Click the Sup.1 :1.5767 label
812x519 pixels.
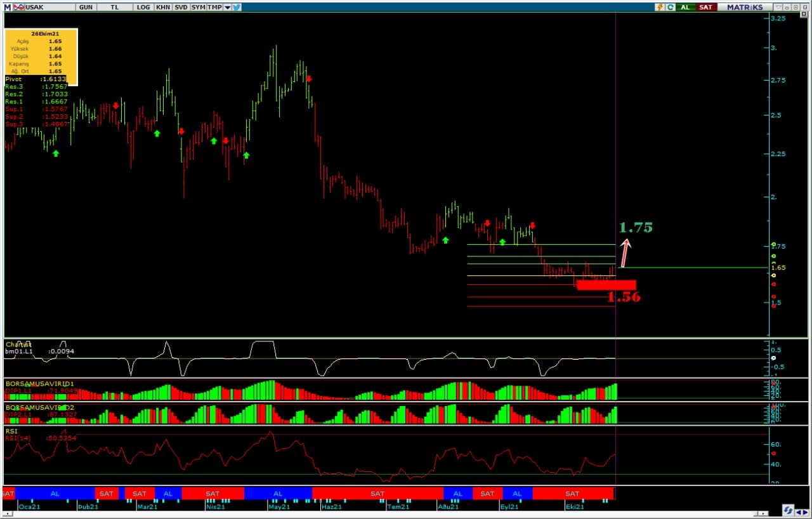(36, 109)
